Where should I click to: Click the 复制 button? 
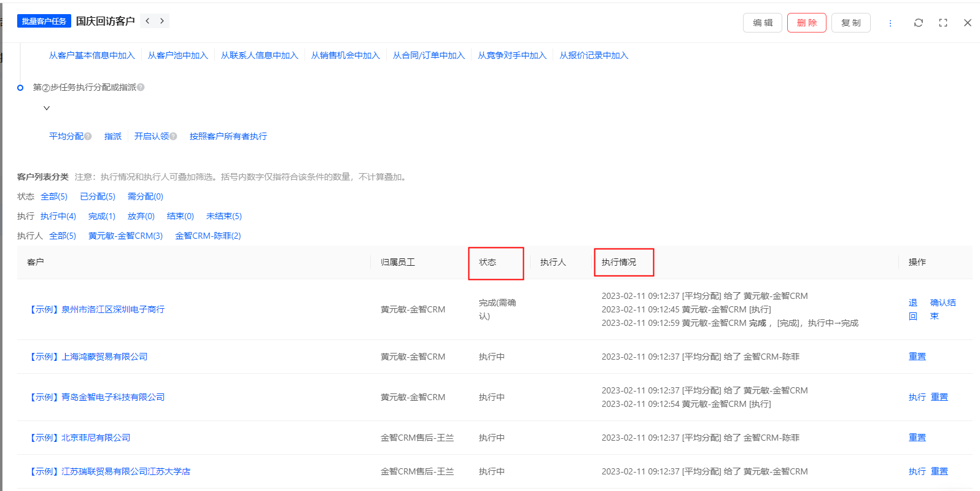click(x=851, y=23)
